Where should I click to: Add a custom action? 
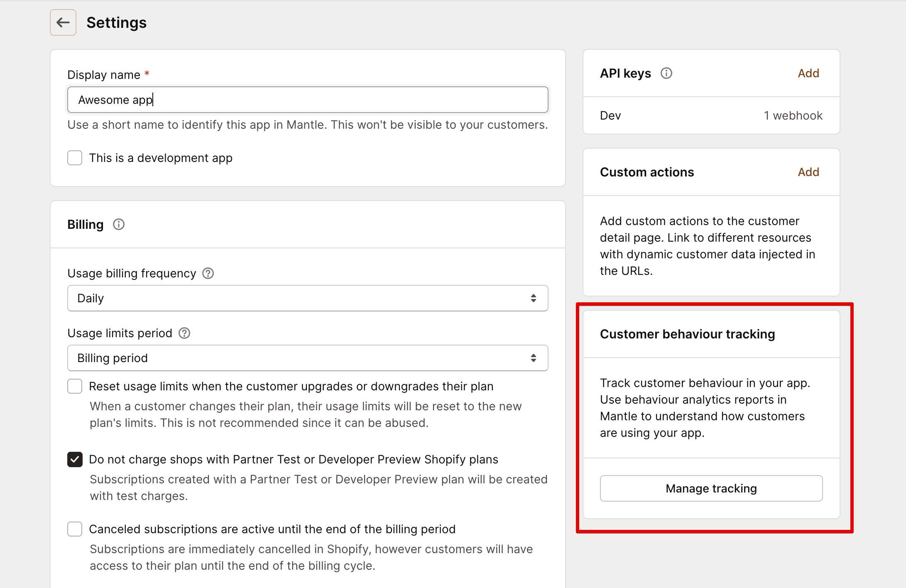(x=808, y=172)
